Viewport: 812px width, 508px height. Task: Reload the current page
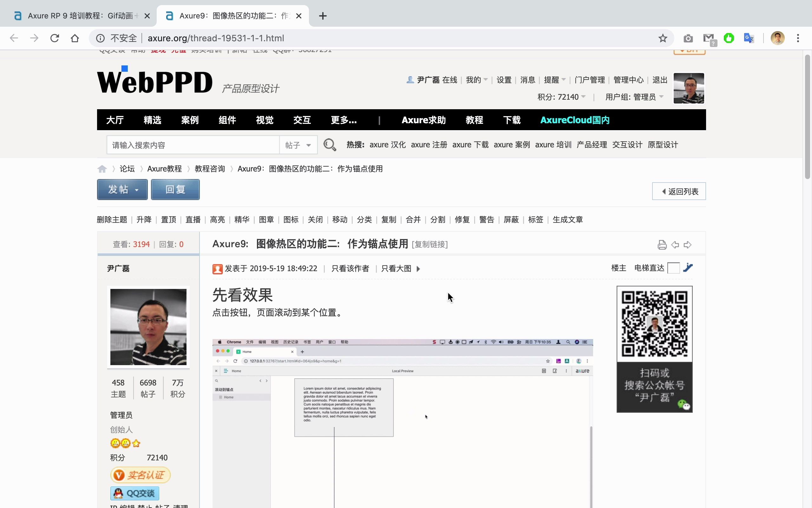click(55, 38)
